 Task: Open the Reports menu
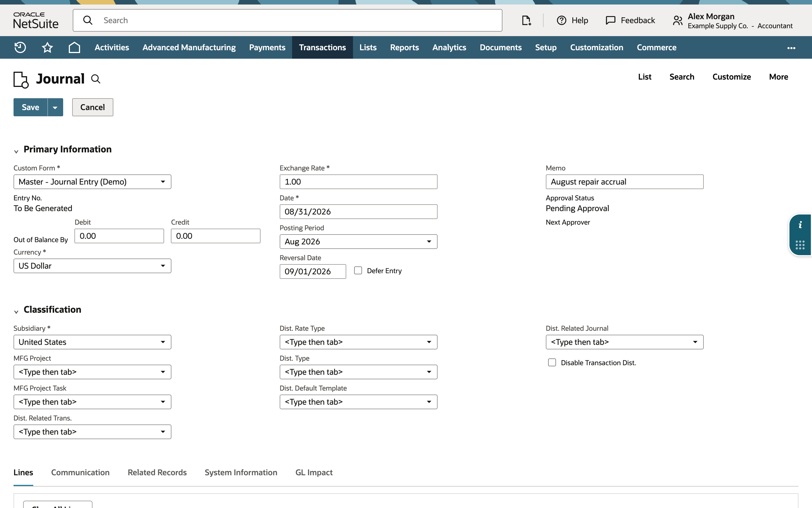pos(404,47)
